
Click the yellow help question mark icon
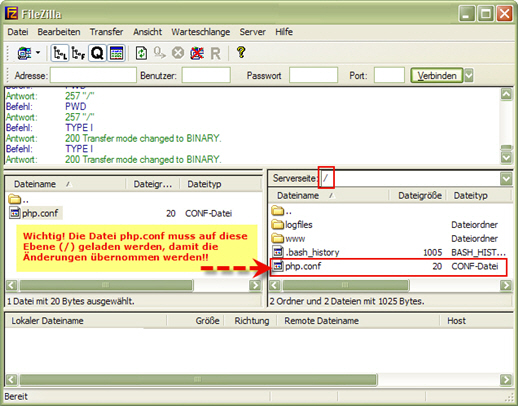(x=241, y=52)
